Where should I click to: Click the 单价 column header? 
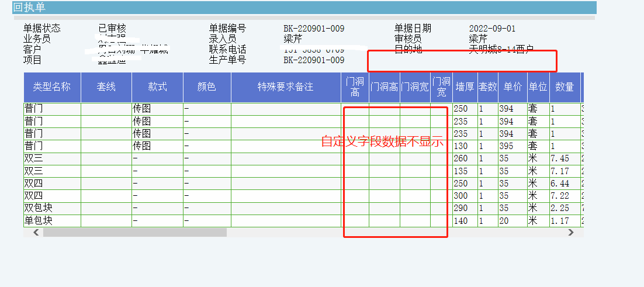(513, 87)
